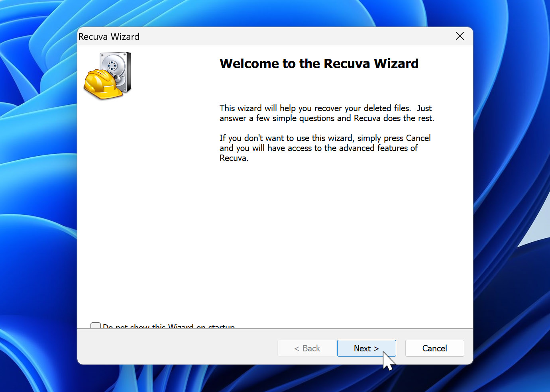Viewport: 550px width, 392px height.
Task: Click the Recuva hard drive helmet icon
Action: 108,76
